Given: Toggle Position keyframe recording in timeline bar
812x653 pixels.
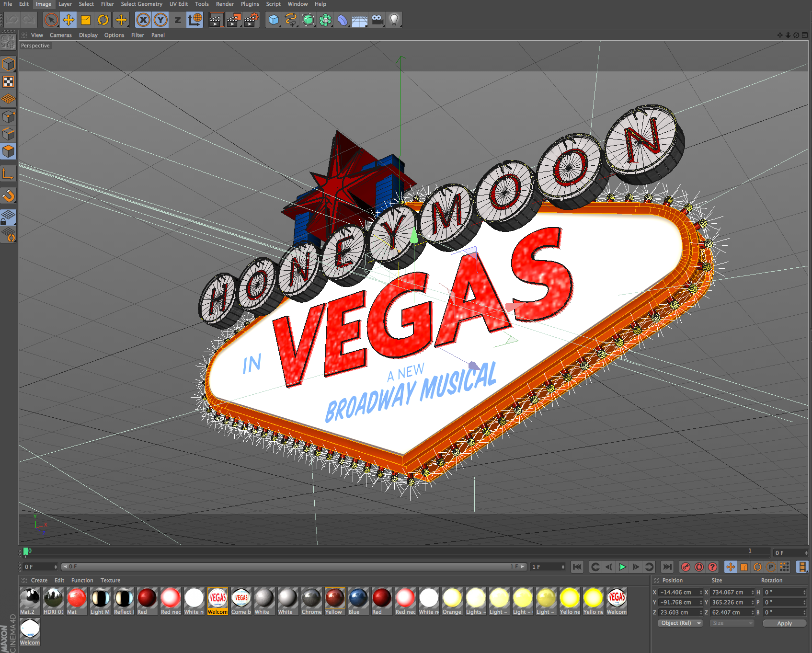Looking at the screenshot, I should pyautogui.click(x=731, y=567).
